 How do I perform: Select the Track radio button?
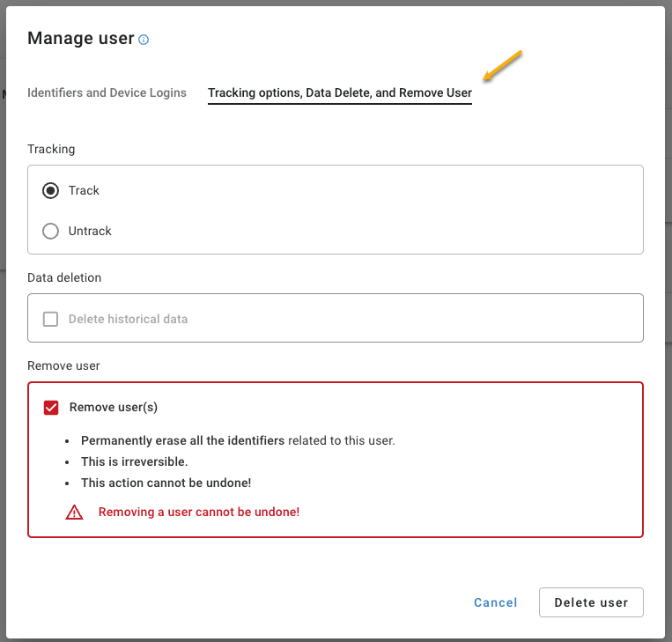[x=50, y=190]
